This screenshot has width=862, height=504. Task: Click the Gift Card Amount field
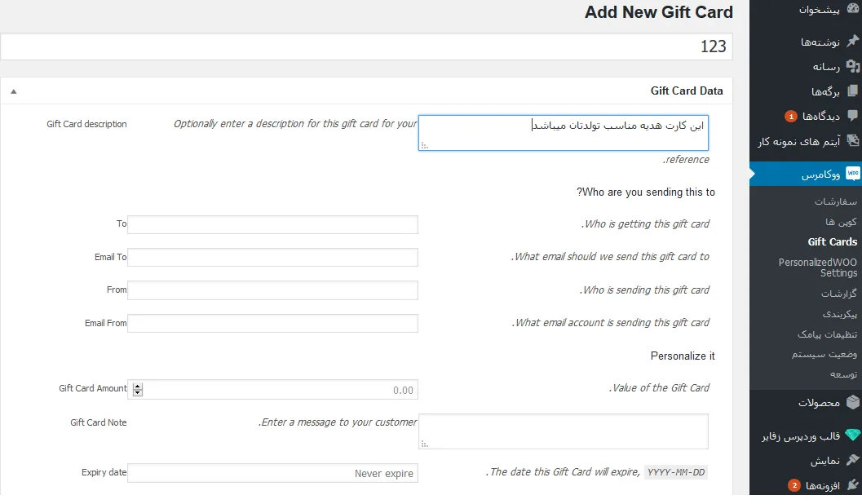(272, 390)
